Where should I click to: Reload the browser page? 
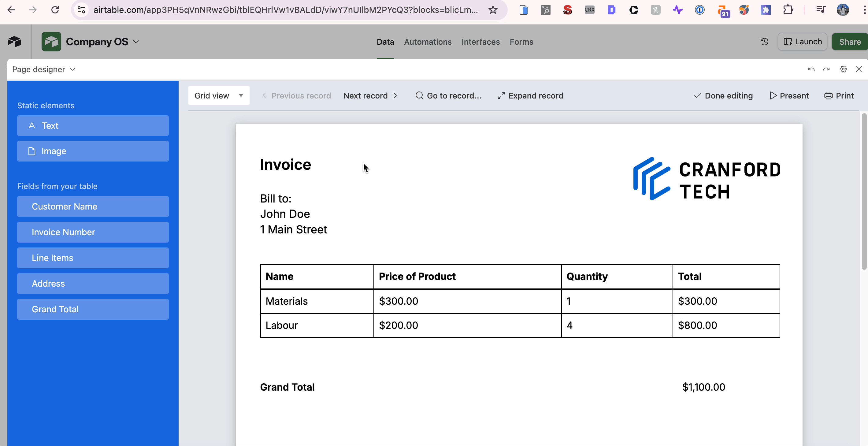click(55, 10)
